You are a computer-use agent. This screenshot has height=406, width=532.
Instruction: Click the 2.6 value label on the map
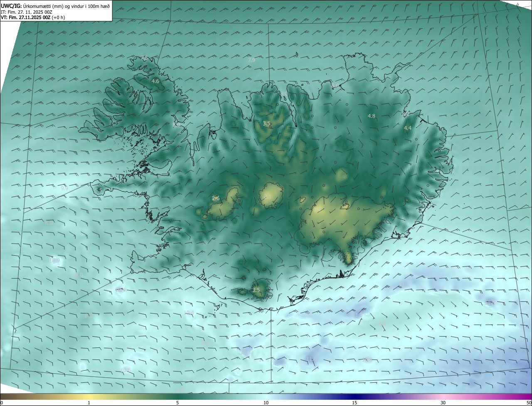click(x=216, y=198)
